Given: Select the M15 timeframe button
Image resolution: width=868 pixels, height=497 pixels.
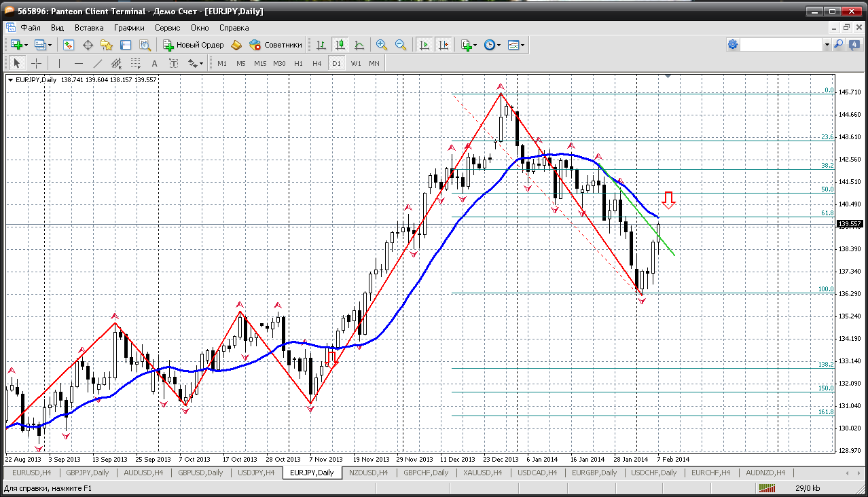Looking at the screenshot, I should pos(260,63).
